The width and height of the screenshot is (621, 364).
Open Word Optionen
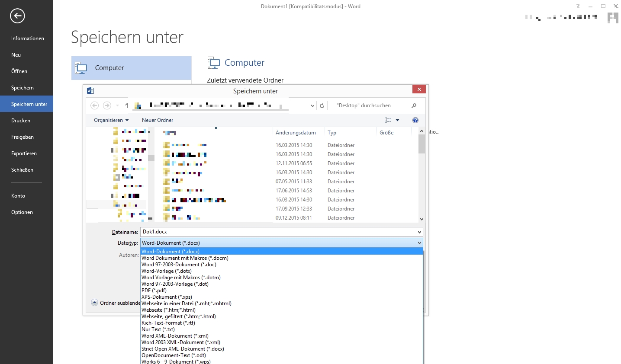26,212
